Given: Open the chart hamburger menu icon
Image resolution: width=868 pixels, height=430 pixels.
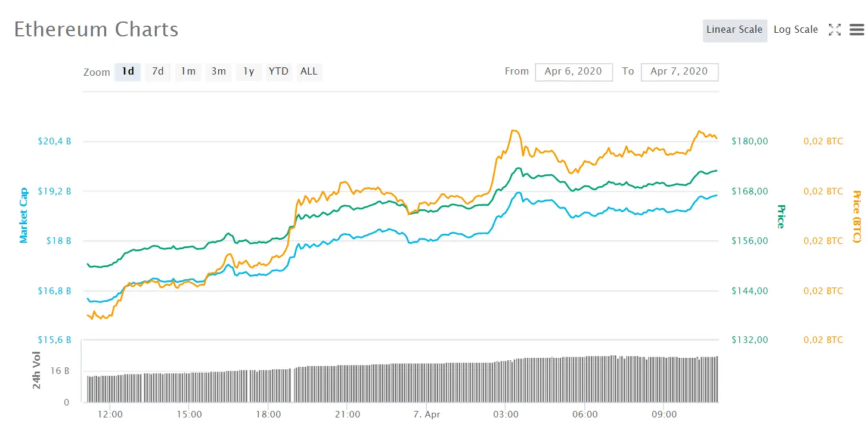Looking at the screenshot, I should pyautogui.click(x=856, y=29).
